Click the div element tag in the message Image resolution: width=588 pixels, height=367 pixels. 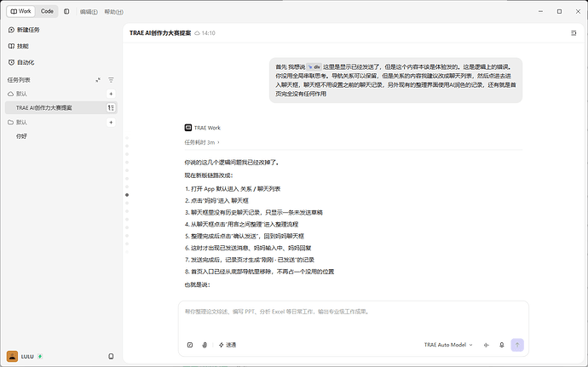coord(314,67)
